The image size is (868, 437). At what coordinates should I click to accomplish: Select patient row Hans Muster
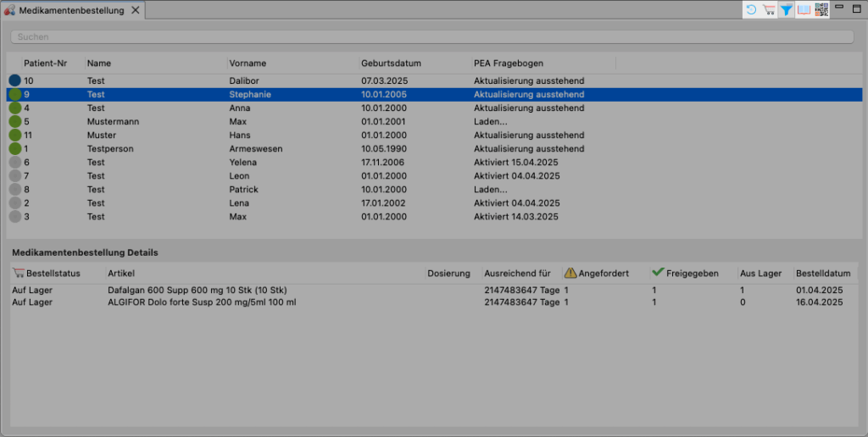[x=254, y=136]
